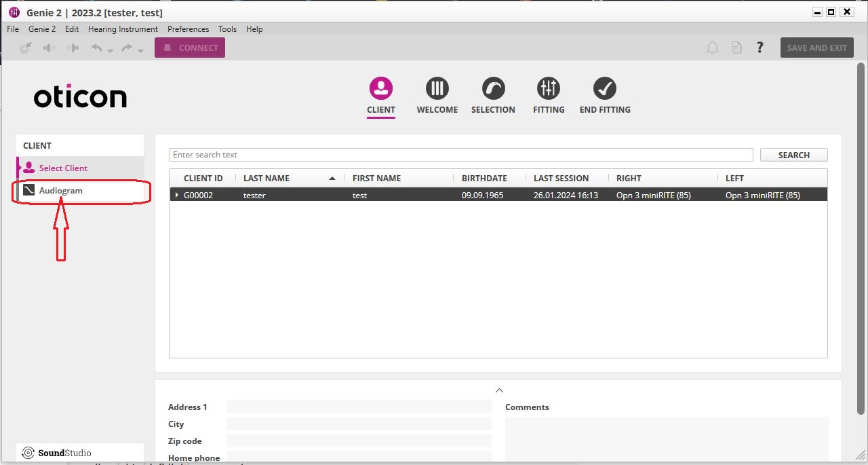The width and height of the screenshot is (868, 465).
Task: Open Select Client in the sidebar
Action: 80,168
